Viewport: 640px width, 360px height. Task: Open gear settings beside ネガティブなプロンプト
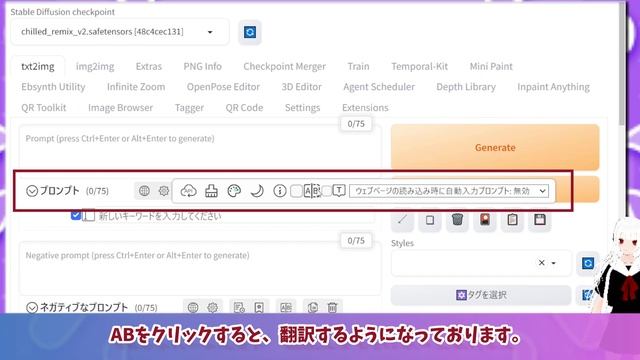point(212,307)
